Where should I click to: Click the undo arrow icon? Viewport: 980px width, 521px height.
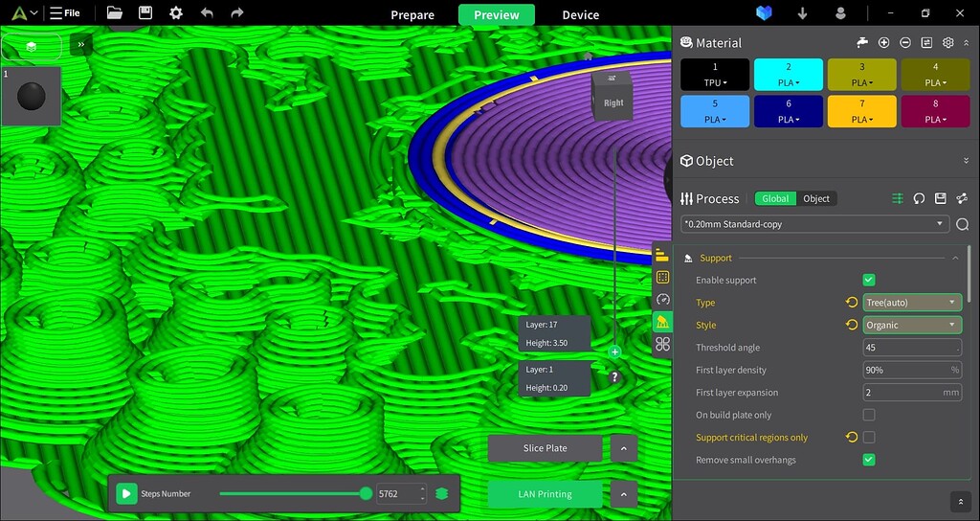[207, 13]
